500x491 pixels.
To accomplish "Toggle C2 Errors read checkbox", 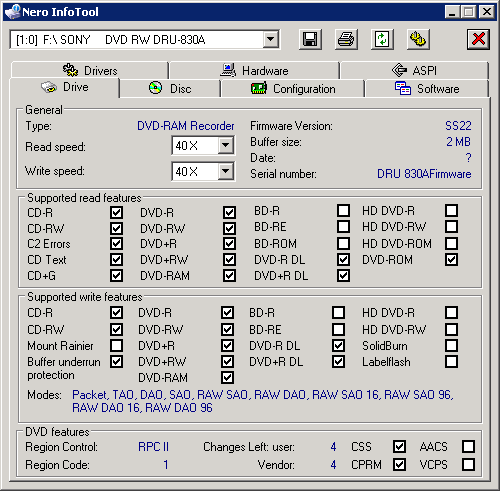I will 116,243.
